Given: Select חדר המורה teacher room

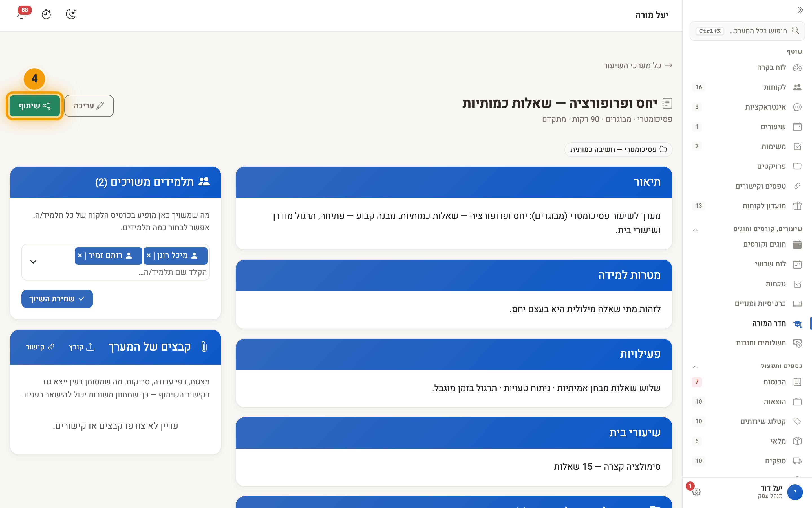Looking at the screenshot, I should 747,323.
